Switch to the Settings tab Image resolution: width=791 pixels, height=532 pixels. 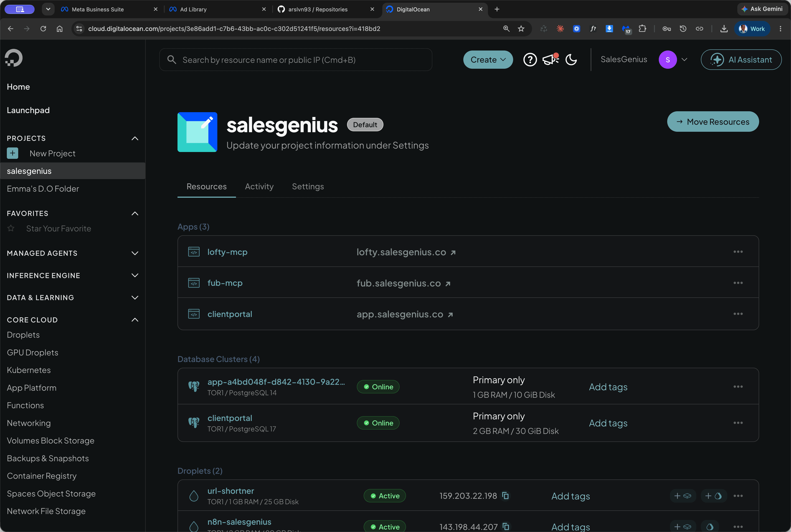pos(308,187)
